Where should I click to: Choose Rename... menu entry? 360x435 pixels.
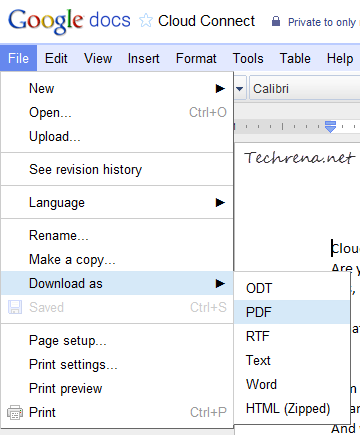click(117, 235)
